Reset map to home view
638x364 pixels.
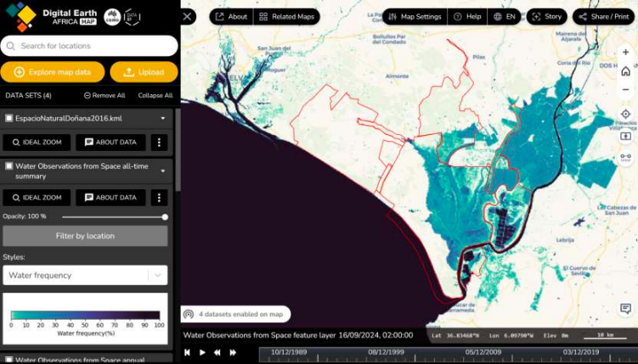(x=625, y=70)
